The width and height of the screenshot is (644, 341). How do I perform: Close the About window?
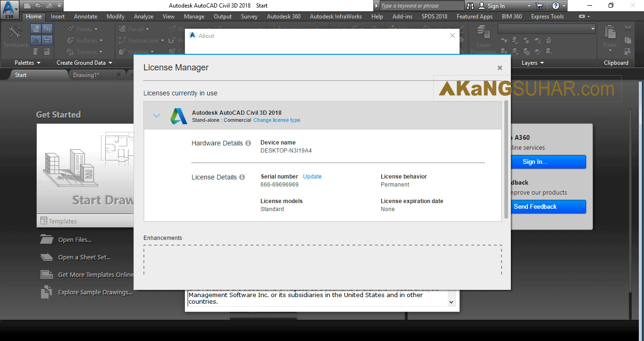(x=452, y=35)
